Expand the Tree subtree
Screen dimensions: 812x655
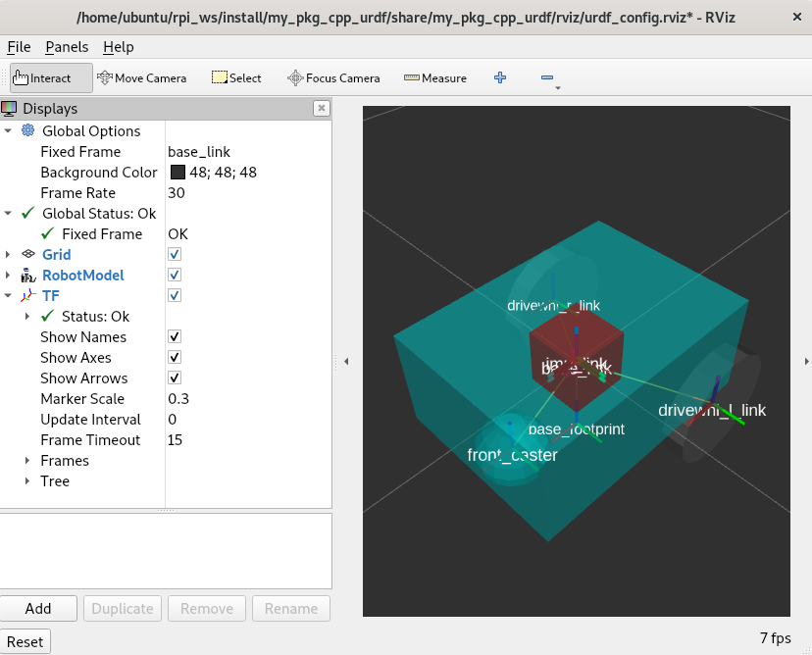[26, 481]
